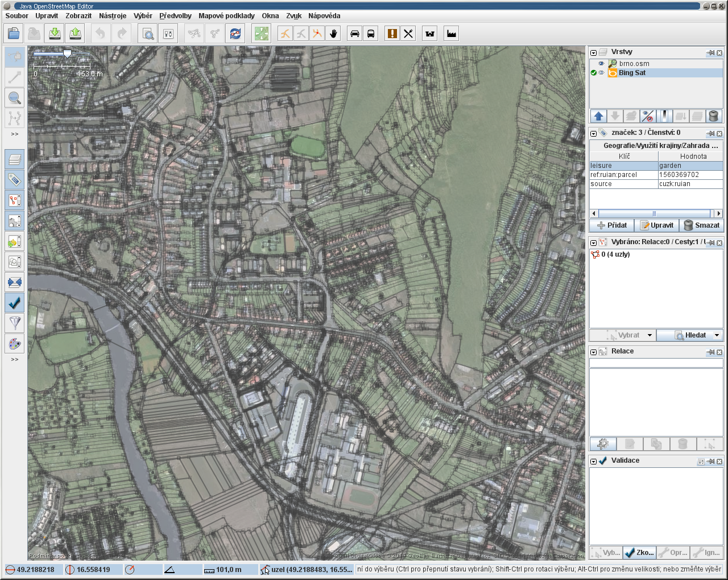Click the Smazat button
Screen dimensions: 728x580
702,225
